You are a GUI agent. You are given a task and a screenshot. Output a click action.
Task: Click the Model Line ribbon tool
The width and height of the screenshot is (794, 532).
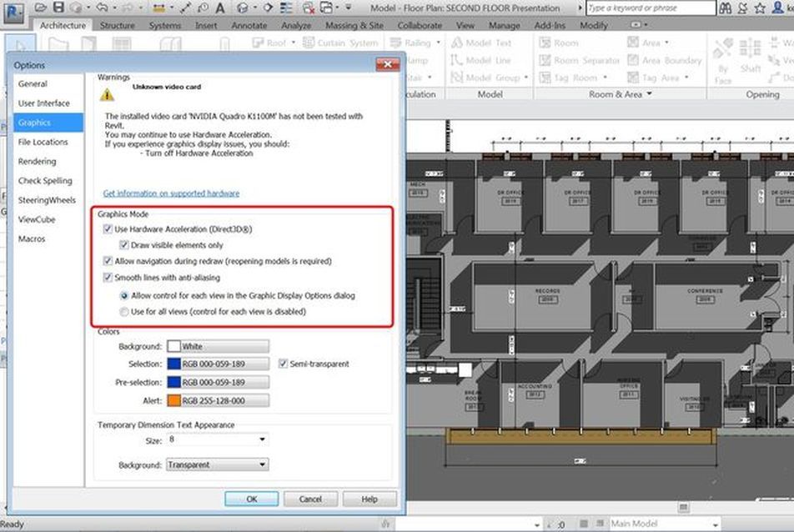(480, 60)
